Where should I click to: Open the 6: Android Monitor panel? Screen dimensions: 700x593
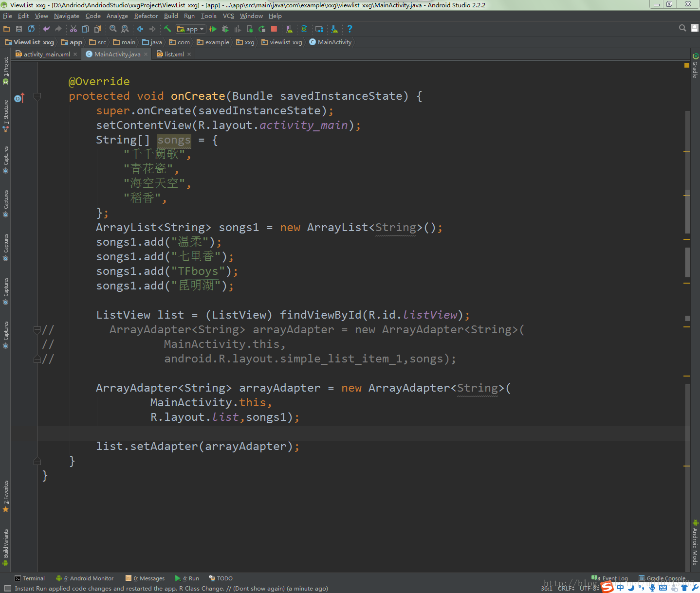pos(85,578)
